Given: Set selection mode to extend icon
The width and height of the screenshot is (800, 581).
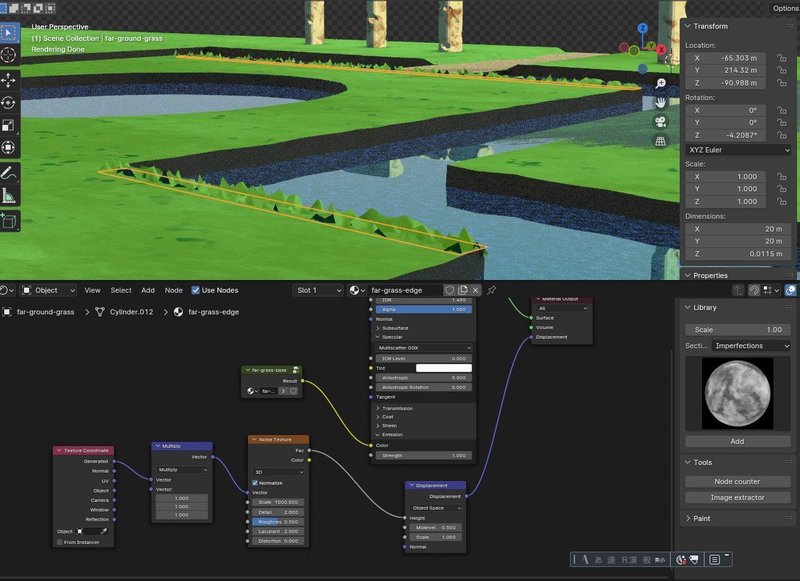Looking at the screenshot, I should click(x=14, y=8).
